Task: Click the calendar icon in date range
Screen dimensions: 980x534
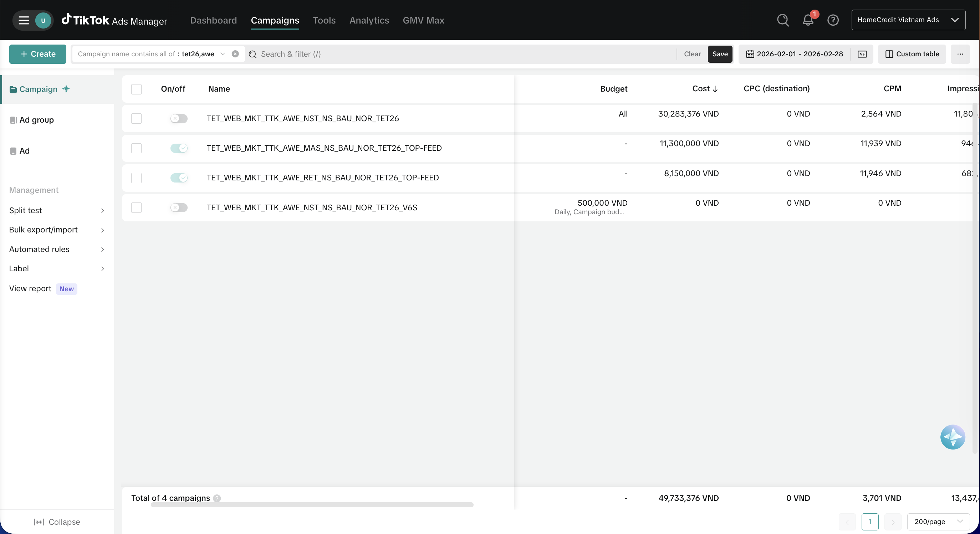Action: [x=750, y=54]
